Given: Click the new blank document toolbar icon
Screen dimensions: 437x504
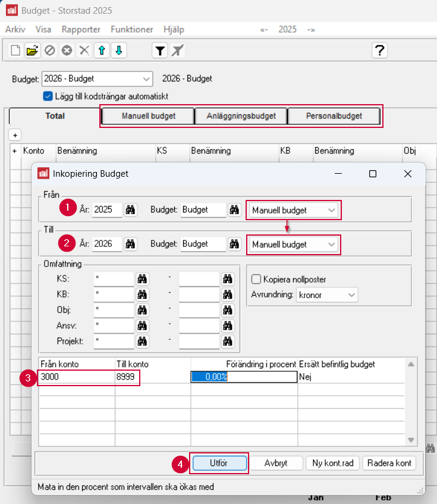Looking at the screenshot, I should point(15,51).
